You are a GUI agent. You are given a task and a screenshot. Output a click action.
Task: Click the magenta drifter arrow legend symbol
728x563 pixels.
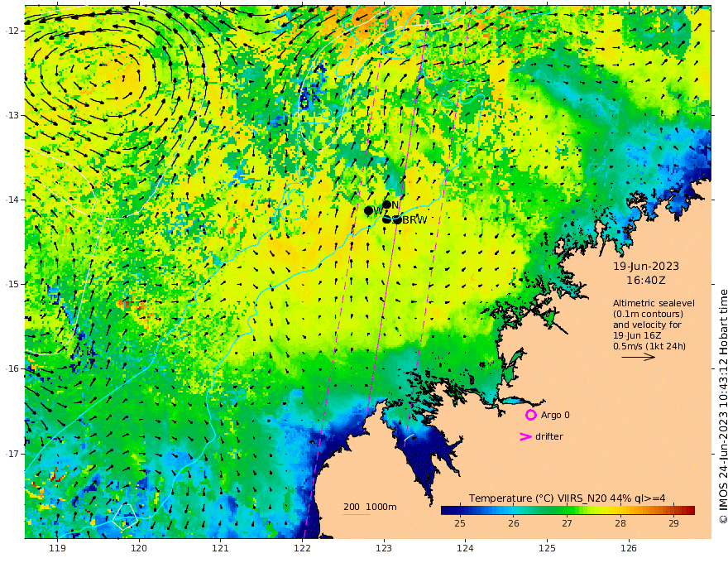tap(525, 436)
